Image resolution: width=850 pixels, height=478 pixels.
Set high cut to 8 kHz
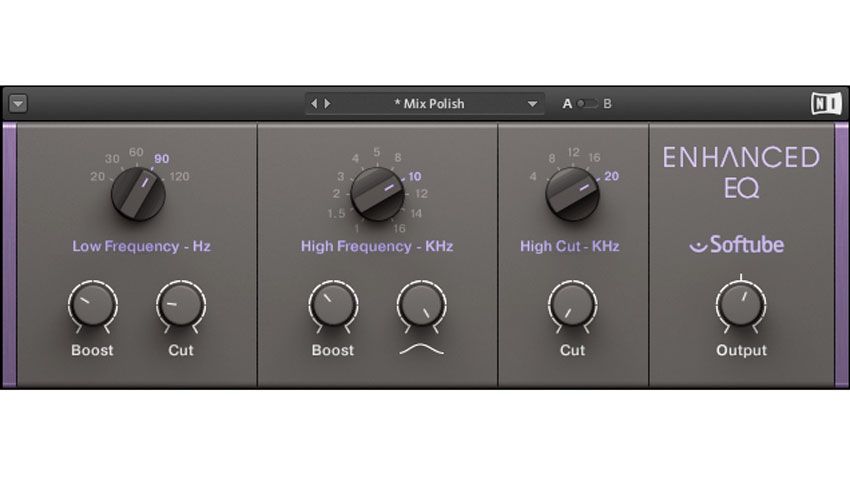click(552, 159)
